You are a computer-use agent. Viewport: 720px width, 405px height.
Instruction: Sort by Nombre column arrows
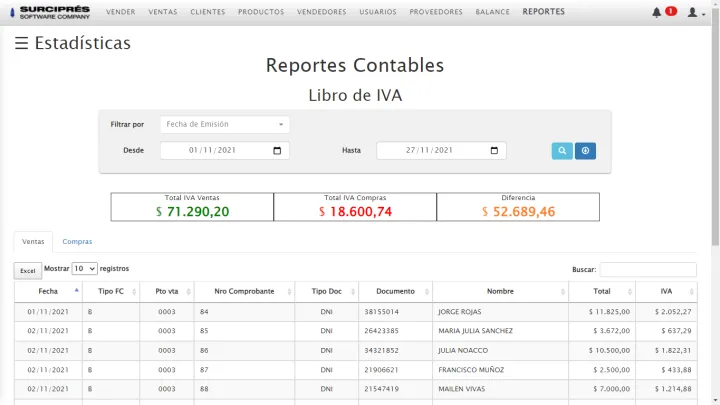tap(563, 292)
